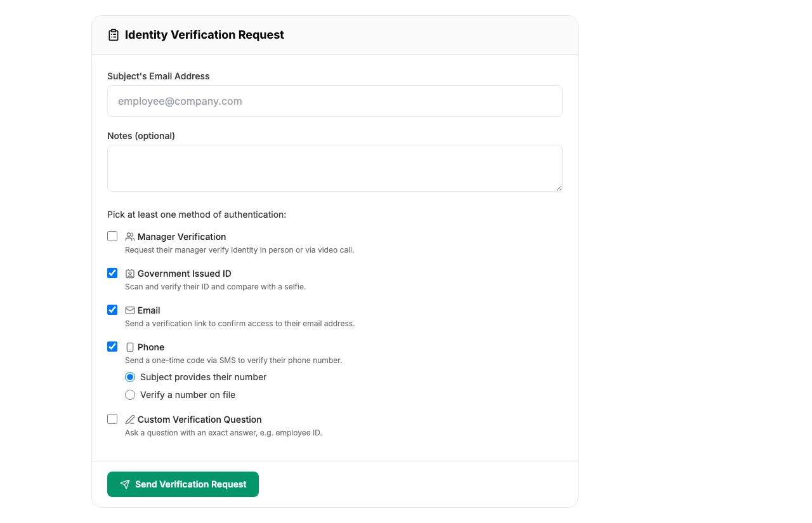Click the ID badge icon beside Government Issued ID
Screen dimensions: 812x523
tap(129, 273)
